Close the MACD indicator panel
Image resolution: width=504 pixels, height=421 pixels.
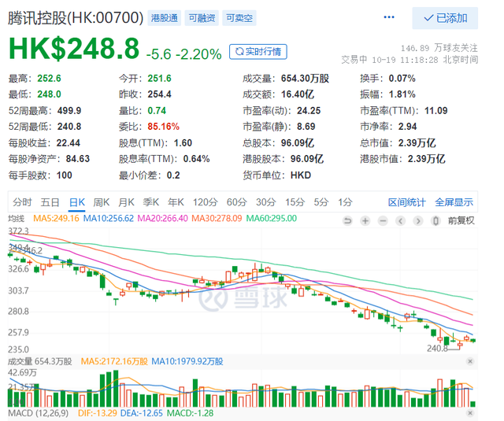pos(470,413)
